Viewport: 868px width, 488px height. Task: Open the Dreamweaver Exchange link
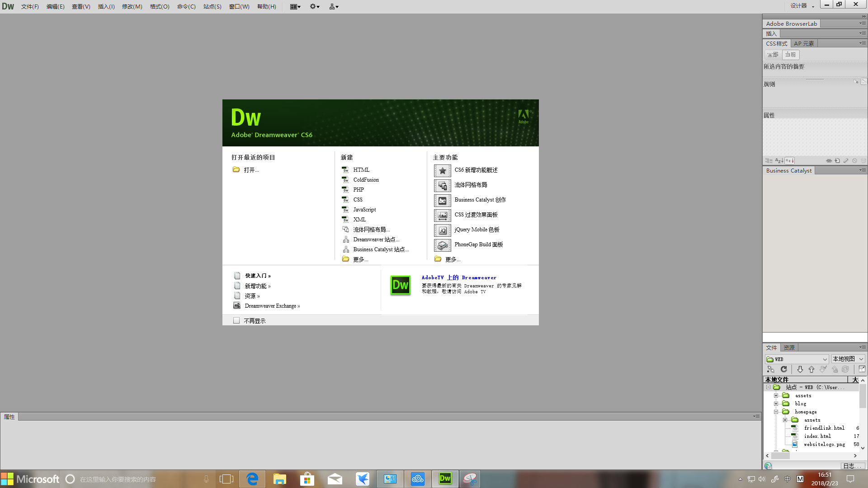[x=272, y=306]
